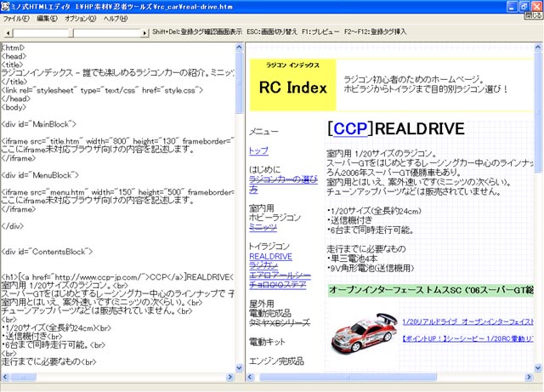
Task: Click the 1/20リアルドライブ product link
Action: (467, 322)
